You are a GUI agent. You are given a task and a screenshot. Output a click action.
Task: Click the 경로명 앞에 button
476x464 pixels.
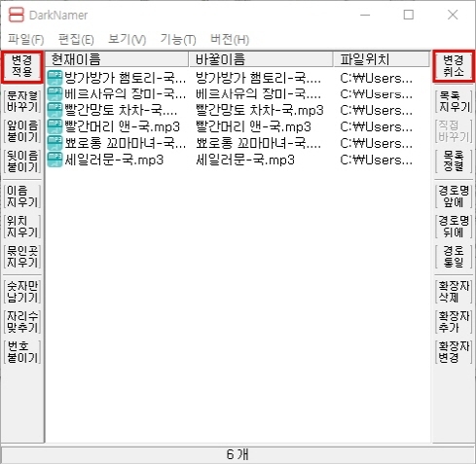coord(454,196)
